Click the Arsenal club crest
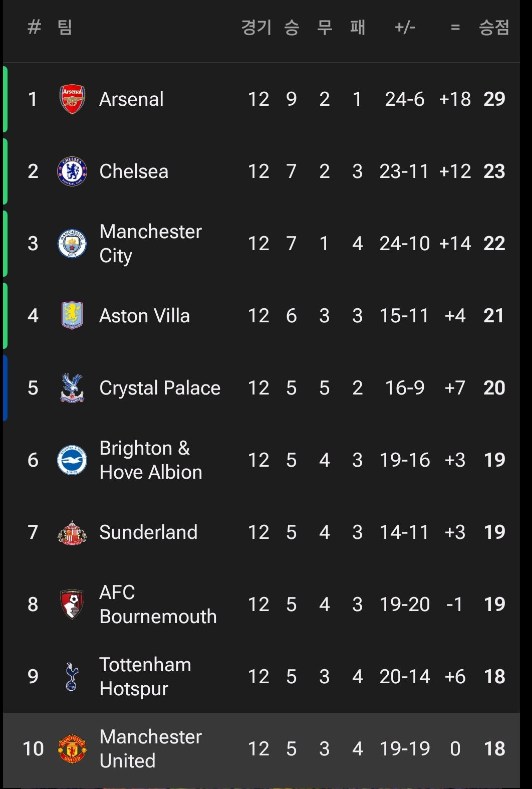The width and height of the screenshot is (532, 789). coord(72,99)
